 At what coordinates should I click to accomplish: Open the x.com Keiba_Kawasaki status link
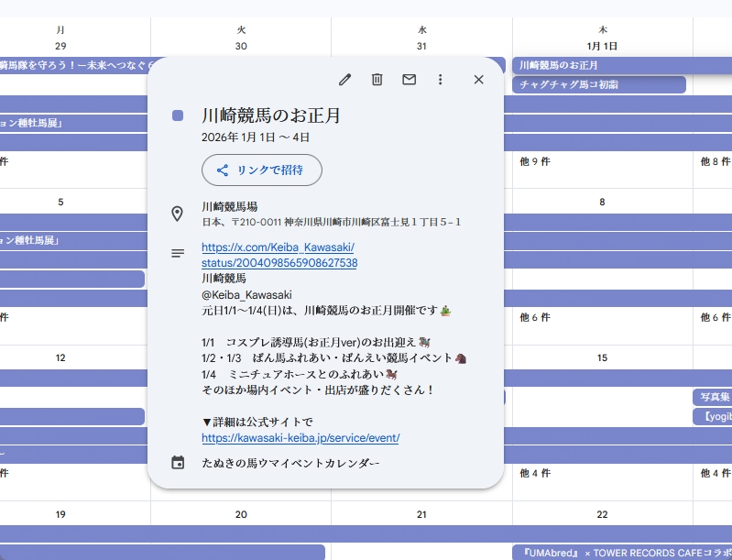coord(279,255)
